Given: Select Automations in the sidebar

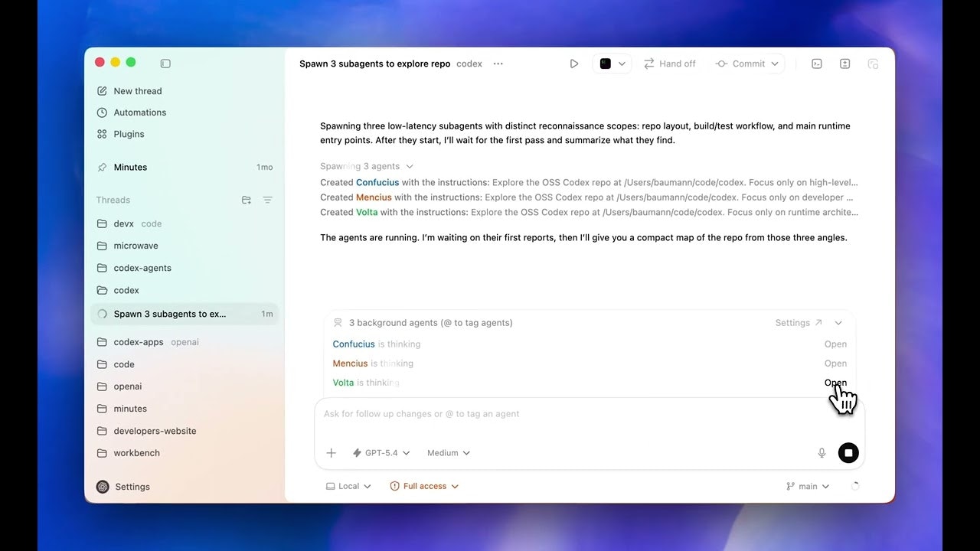Looking at the screenshot, I should point(139,112).
